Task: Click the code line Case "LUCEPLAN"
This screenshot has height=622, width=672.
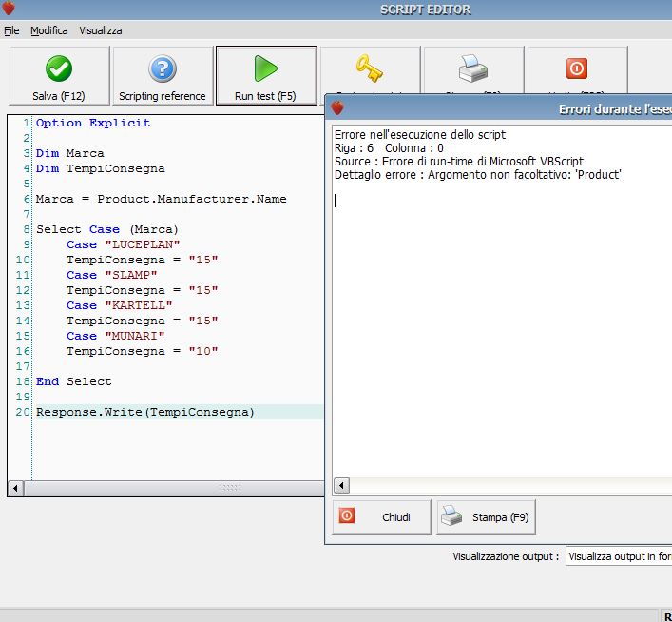Action: click(x=123, y=244)
